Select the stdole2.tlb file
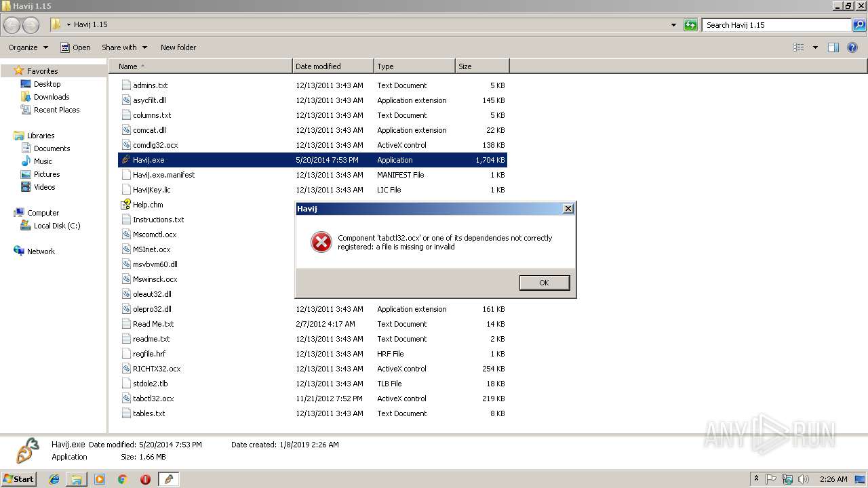The image size is (868, 488). coord(151,384)
